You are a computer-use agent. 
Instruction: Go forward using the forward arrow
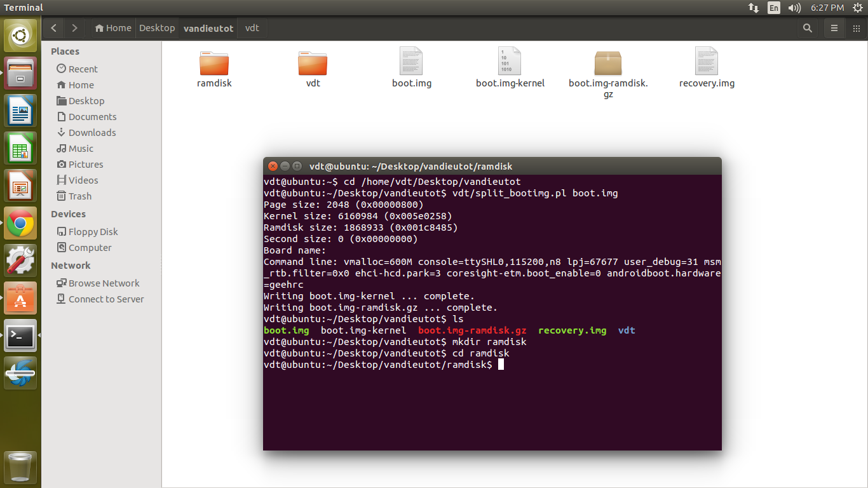(x=75, y=28)
